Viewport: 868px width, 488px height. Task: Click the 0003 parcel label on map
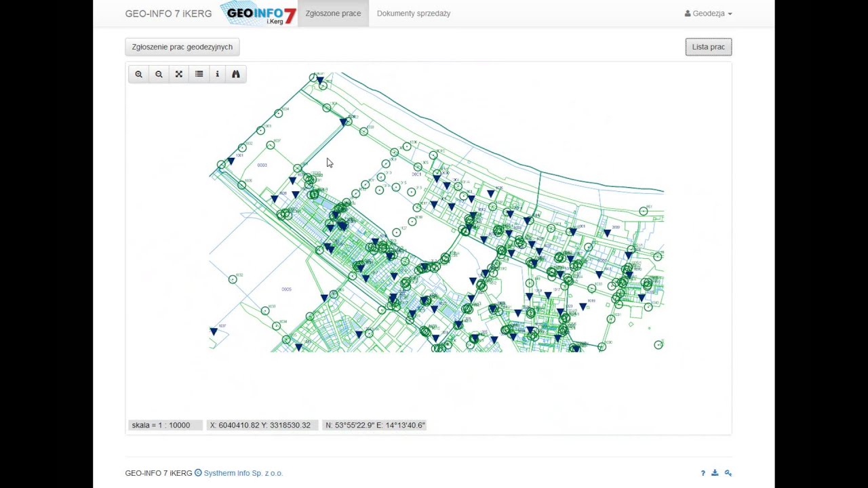[x=262, y=165]
